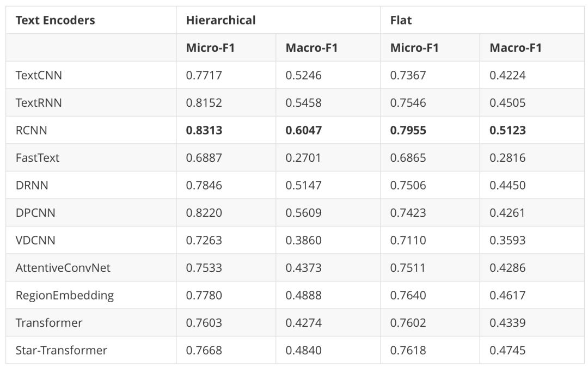Select the Star-Transformer row label
Image resolution: width=588 pixels, height=367 pixels.
coord(62,350)
